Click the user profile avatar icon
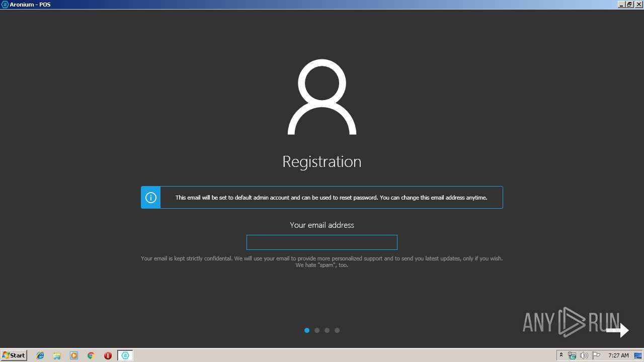Image resolution: width=644 pixels, height=362 pixels. pos(322,97)
